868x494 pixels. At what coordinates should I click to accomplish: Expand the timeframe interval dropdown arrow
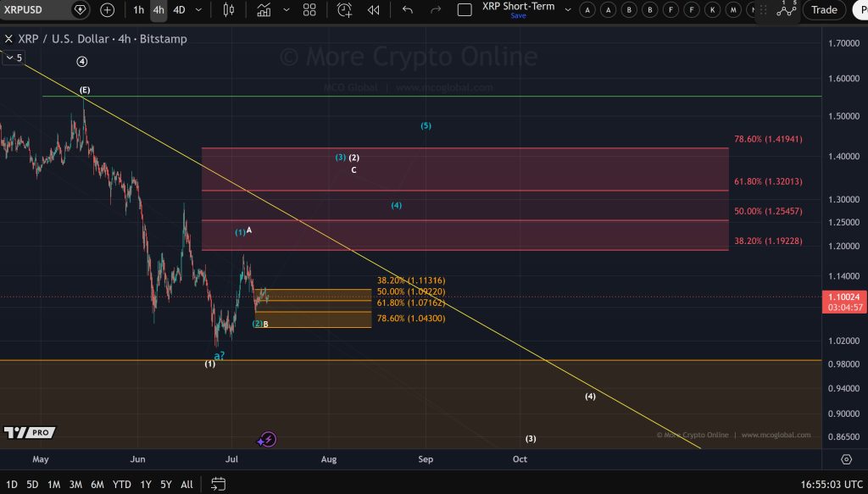pyautogui.click(x=198, y=10)
